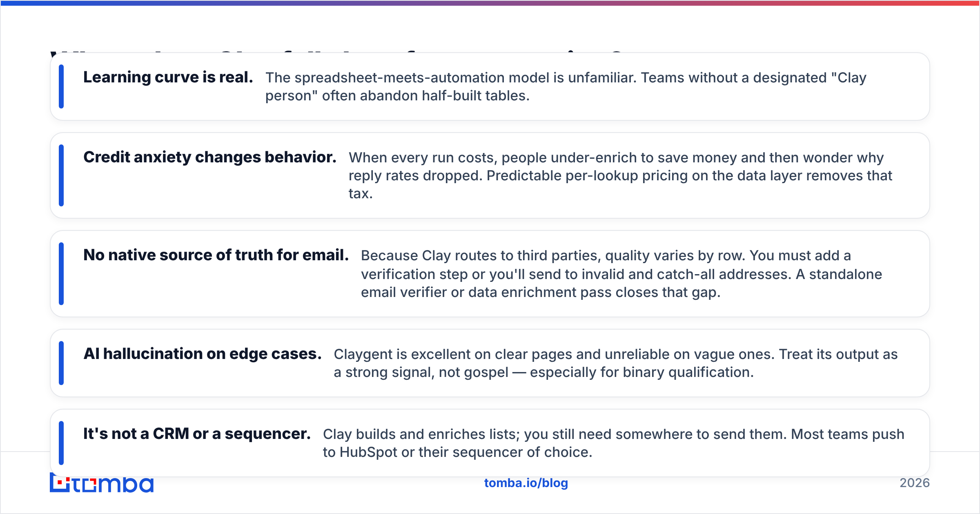Click the 'When every run costs' paragraph
980x514 pixels.
[620, 175]
